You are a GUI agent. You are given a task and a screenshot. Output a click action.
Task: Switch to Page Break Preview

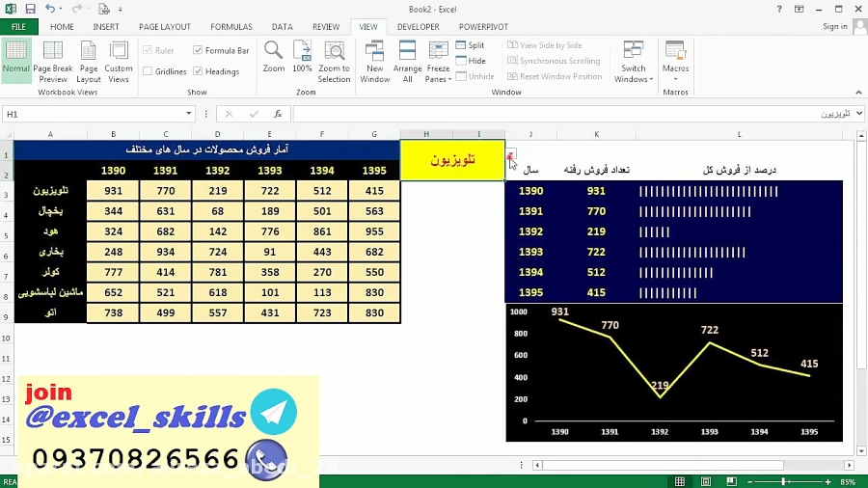coord(53,61)
